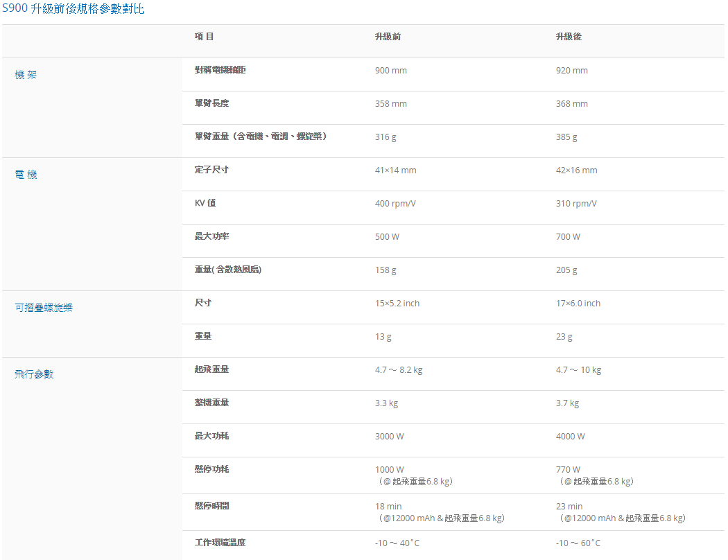Screen dimensions: 728x560
Task: Click the '13 g' value
Action: click(383, 337)
